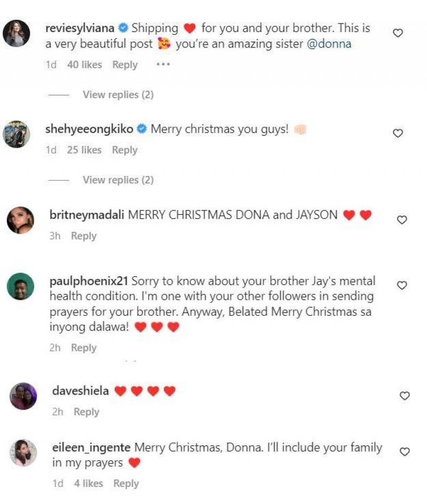Screen dimensions: 427x504
Task: Like shehyeeongkiko's Merry Christmas comment
Action: click(x=398, y=133)
